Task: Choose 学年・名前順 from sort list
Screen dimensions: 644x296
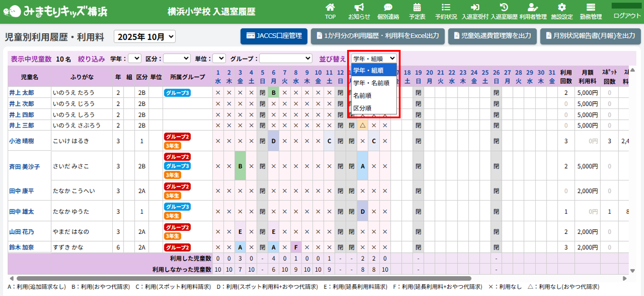Action: tap(371, 83)
